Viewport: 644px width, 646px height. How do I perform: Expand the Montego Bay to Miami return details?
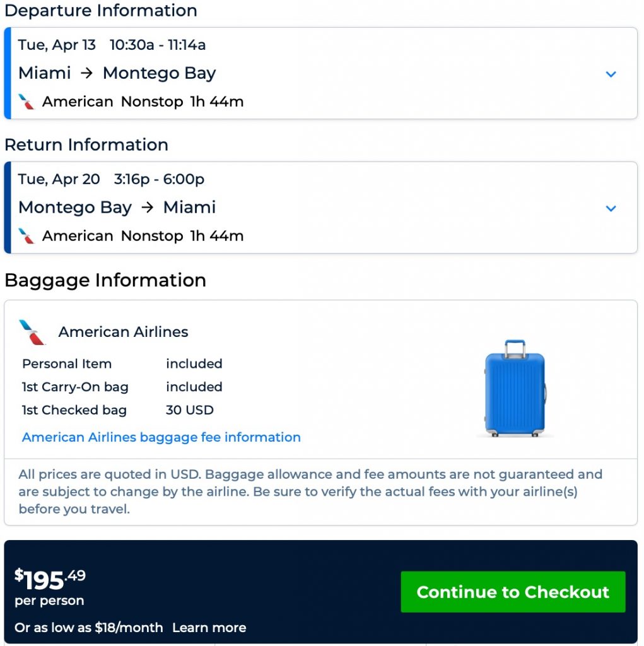[x=610, y=208]
